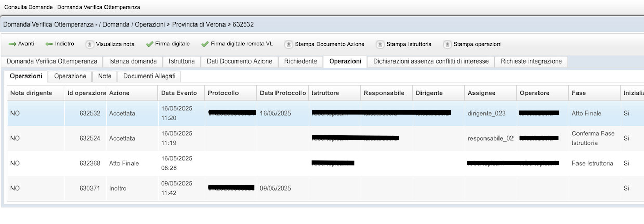Open the Dati Documento Azione tab

click(x=239, y=61)
